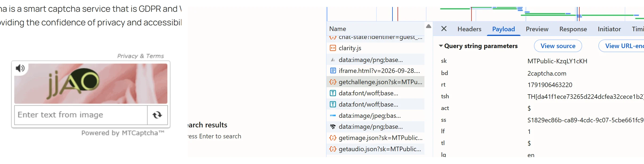Click the bd value 2captcha.com
This screenshot has width=644, height=164.
547,73
